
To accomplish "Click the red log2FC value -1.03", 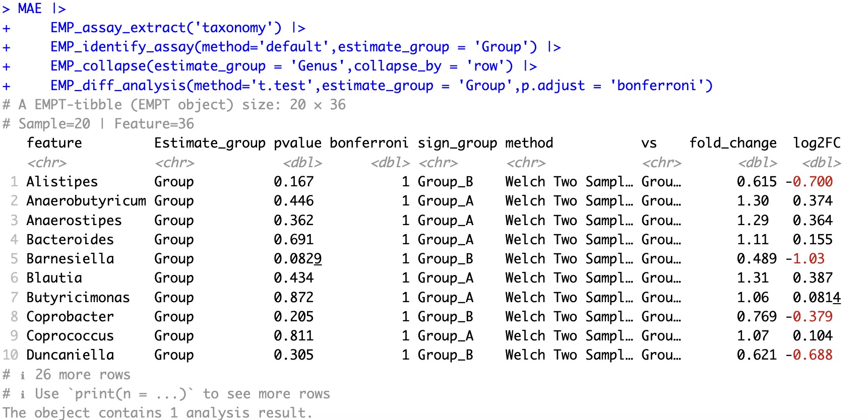I will pos(809,259).
